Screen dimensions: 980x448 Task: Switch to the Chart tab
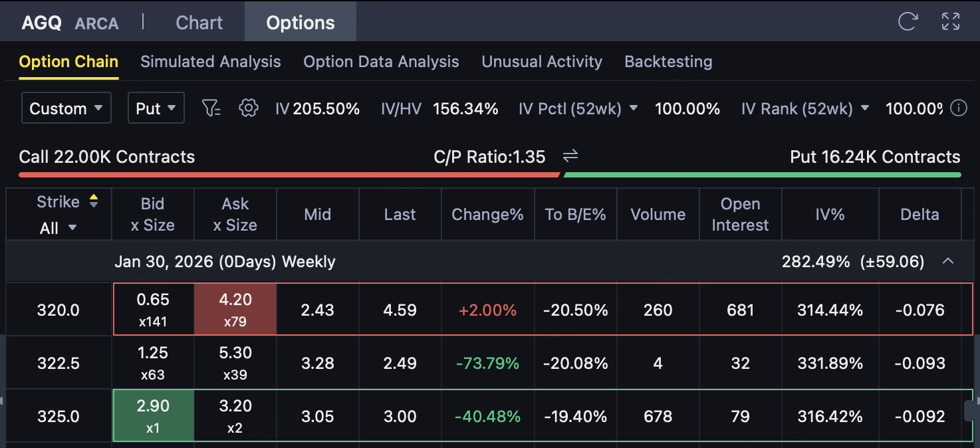point(199,23)
